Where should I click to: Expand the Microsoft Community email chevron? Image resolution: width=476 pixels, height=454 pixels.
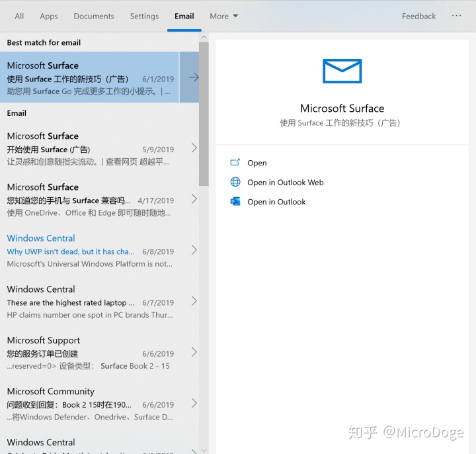point(194,403)
